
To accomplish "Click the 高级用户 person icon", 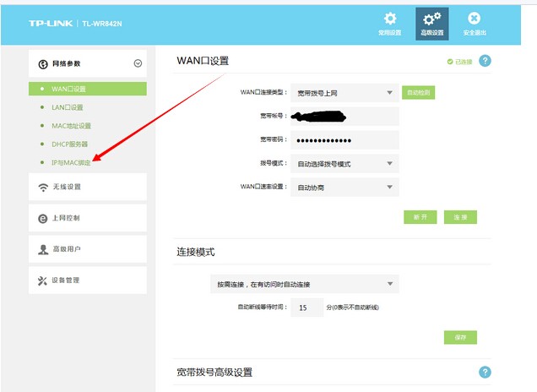I will tap(43, 249).
